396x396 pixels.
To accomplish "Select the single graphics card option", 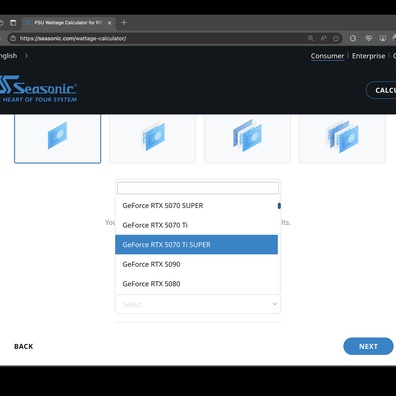I will point(57,138).
